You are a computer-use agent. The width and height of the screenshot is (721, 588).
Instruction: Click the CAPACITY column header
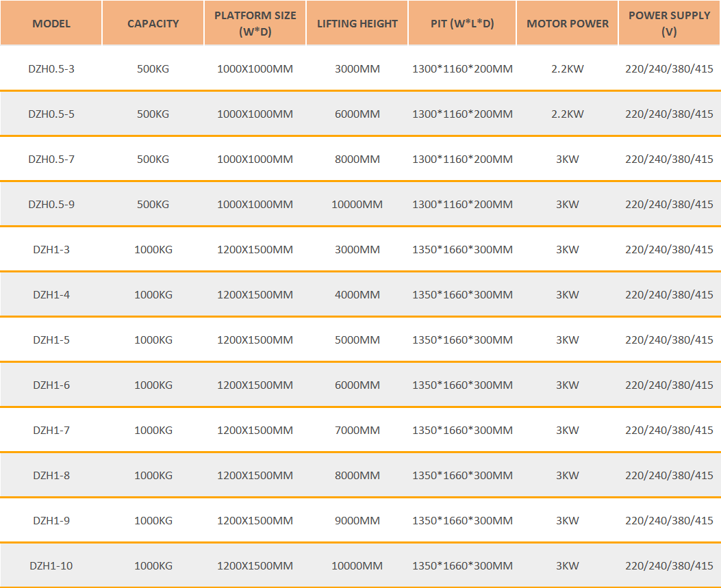[x=153, y=23]
